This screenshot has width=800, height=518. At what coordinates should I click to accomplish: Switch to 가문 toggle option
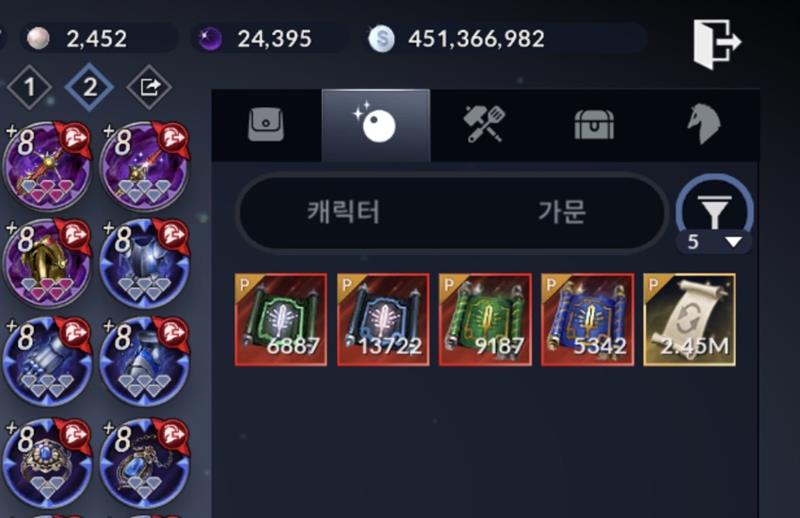click(x=562, y=212)
